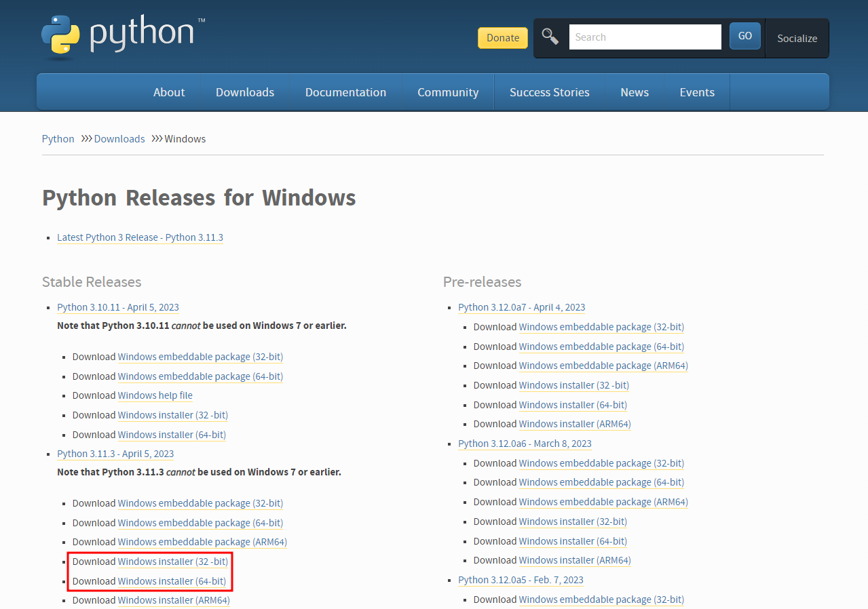Image resolution: width=868 pixels, height=609 pixels.
Task: Download 3.12.0a7 Windows installer (ARM64)
Action: pos(575,424)
